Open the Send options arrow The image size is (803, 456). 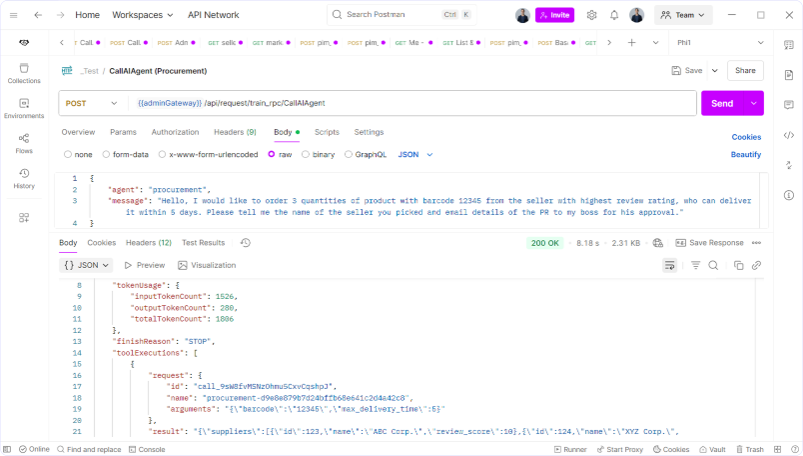(x=753, y=103)
